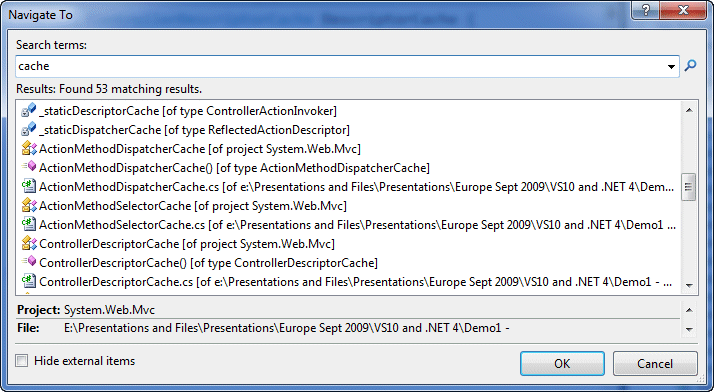Click the ActionMethodSelectorCache class icon

(29, 206)
